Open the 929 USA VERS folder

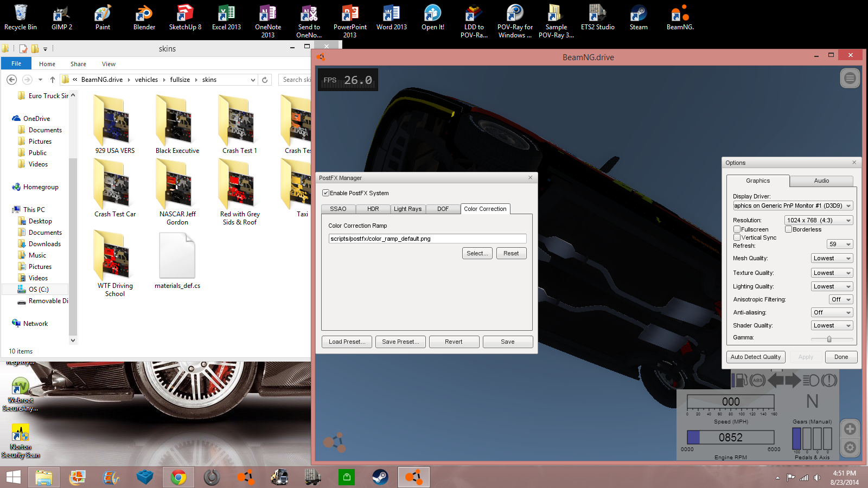(114, 125)
